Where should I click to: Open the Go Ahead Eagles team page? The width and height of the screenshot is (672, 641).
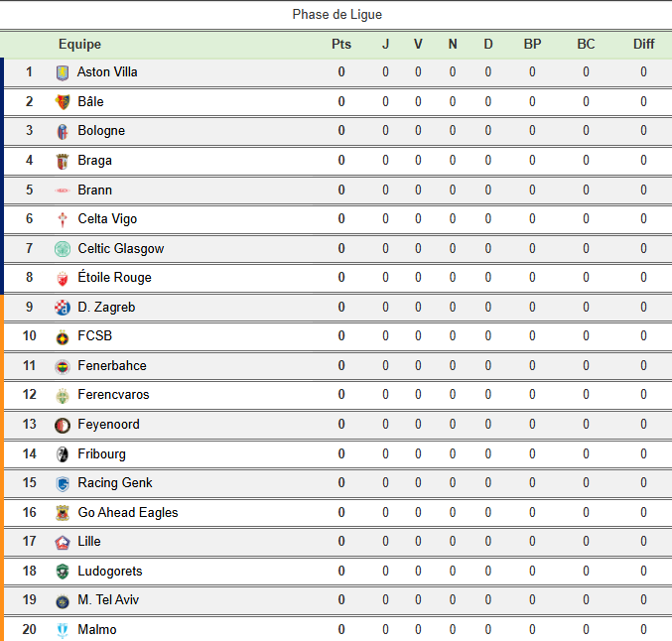coord(127,512)
